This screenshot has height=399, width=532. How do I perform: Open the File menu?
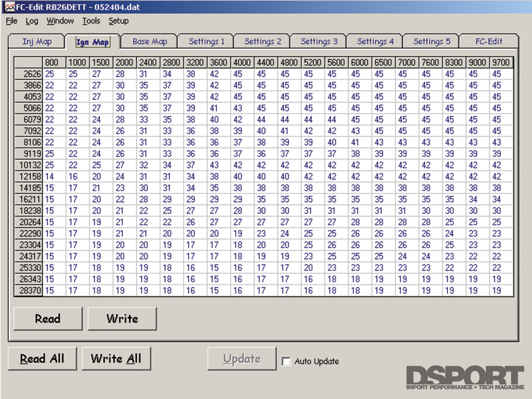coord(12,21)
